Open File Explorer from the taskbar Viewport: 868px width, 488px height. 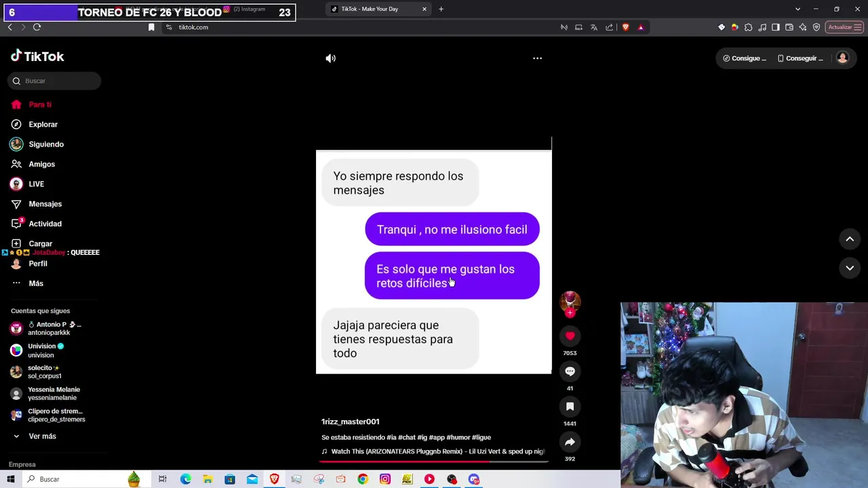click(208, 479)
